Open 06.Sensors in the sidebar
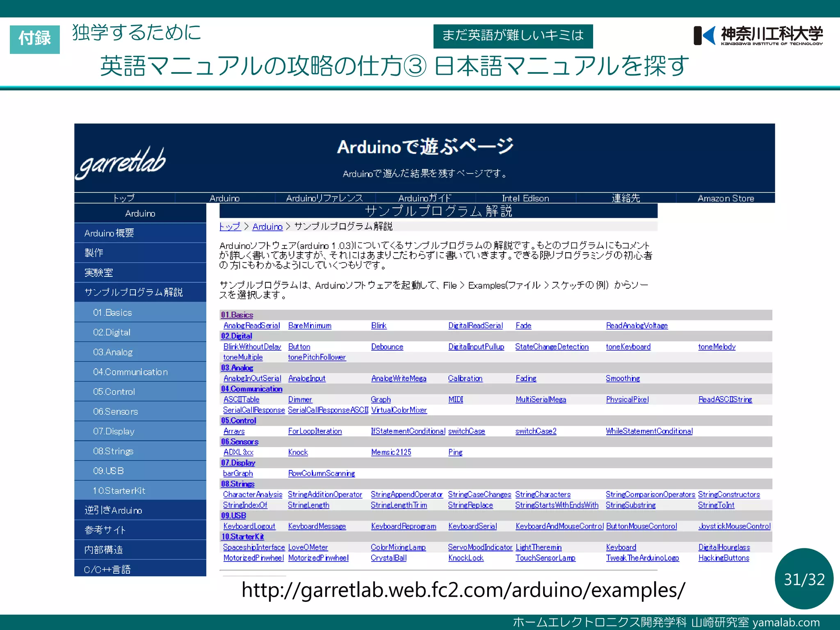840x630 pixels. coord(140,411)
